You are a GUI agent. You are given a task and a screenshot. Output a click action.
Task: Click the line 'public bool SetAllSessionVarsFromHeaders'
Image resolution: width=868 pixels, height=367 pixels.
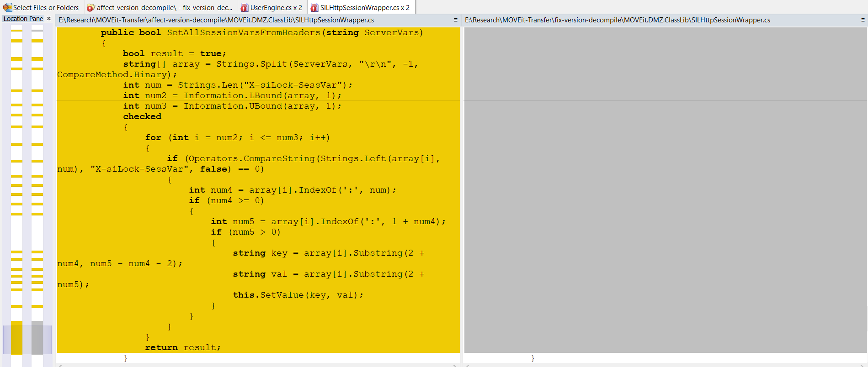261,32
